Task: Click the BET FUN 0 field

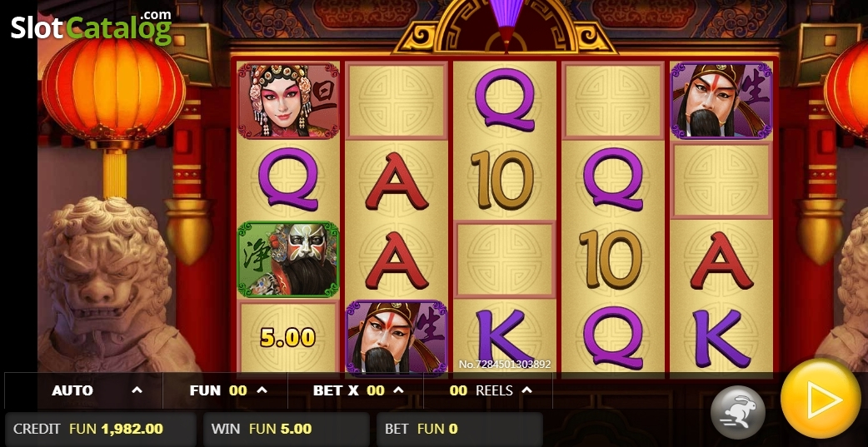Action: 460,429
